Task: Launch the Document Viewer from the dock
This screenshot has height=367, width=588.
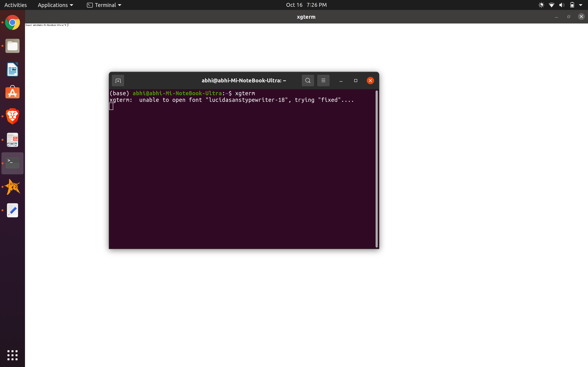Action: click(x=12, y=140)
